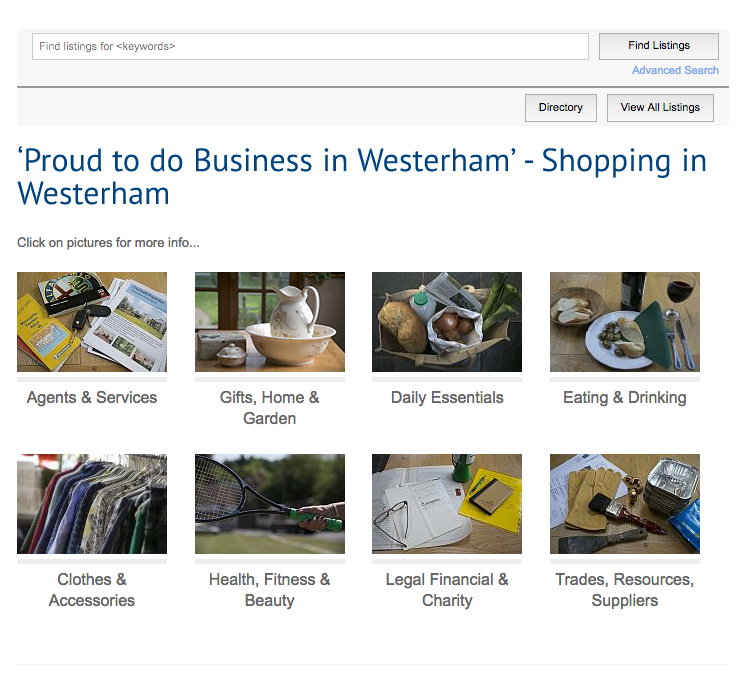Open the Trades, Resources, Suppliers gloves image

pos(625,504)
